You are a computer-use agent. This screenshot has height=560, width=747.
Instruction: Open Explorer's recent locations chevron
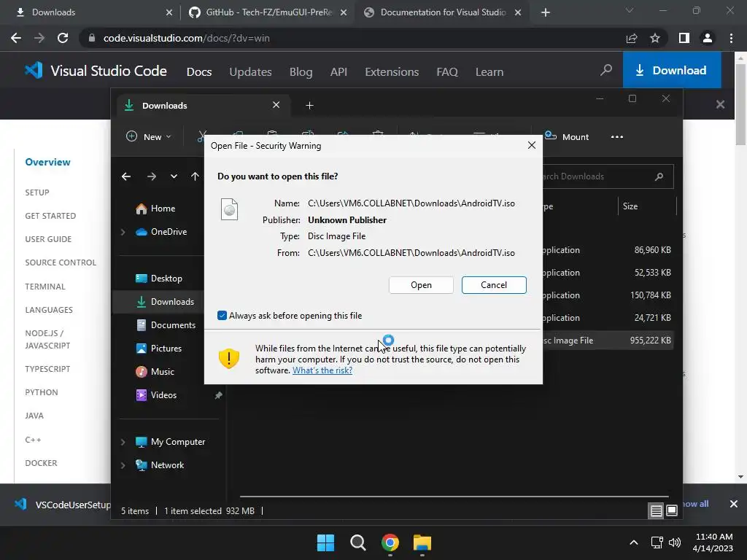tap(174, 176)
